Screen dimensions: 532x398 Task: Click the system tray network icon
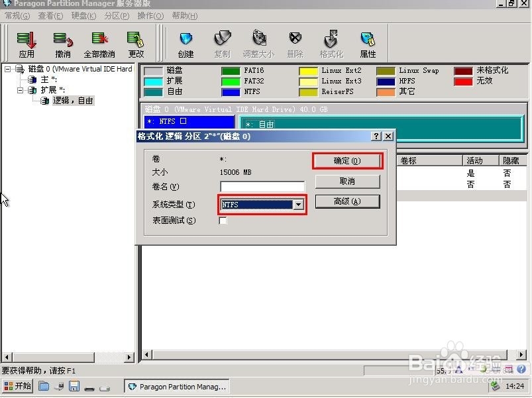pos(496,386)
